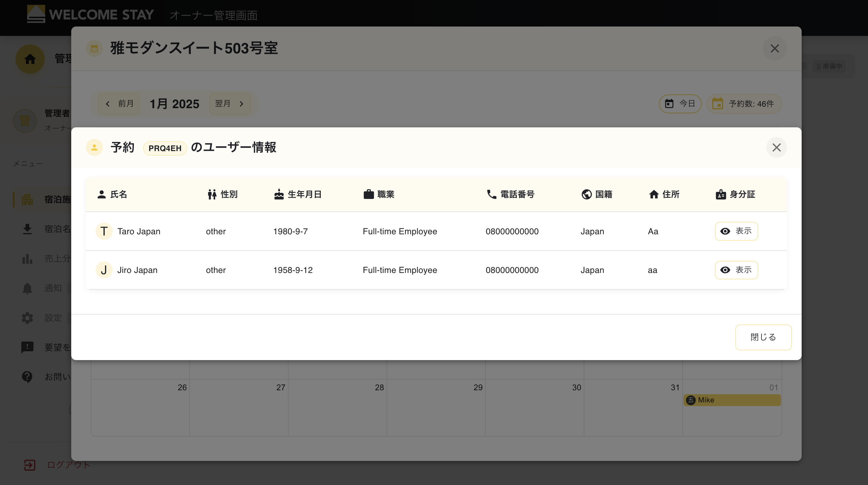Click Jiro Japan's J avatar
This screenshot has height=485, width=868.
coord(104,270)
